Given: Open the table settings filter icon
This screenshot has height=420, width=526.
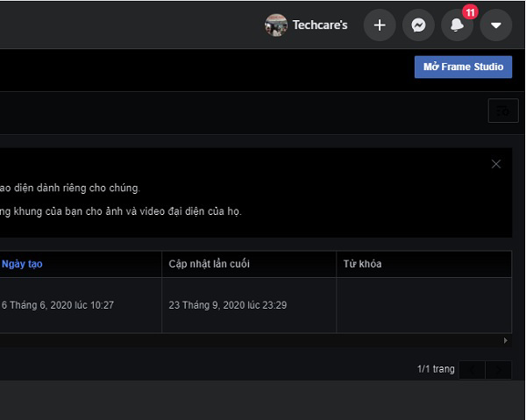Looking at the screenshot, I should (x=501, y=111).
